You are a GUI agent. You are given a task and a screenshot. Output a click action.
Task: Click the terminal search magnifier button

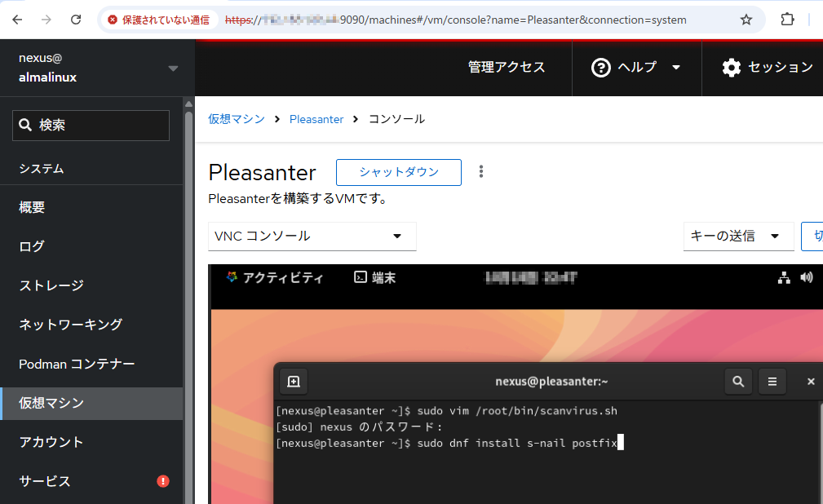click(738, 381)
